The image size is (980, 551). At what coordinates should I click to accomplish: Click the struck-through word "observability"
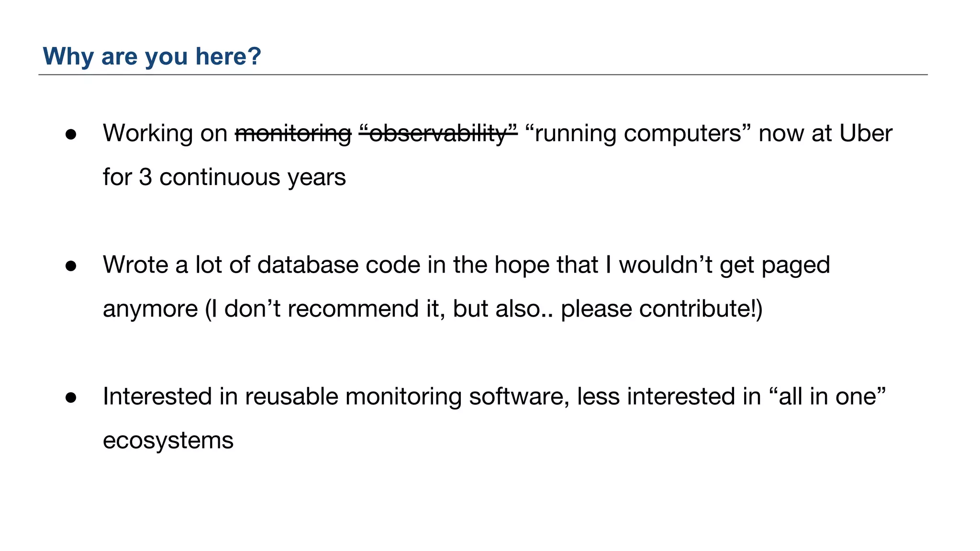438,133
